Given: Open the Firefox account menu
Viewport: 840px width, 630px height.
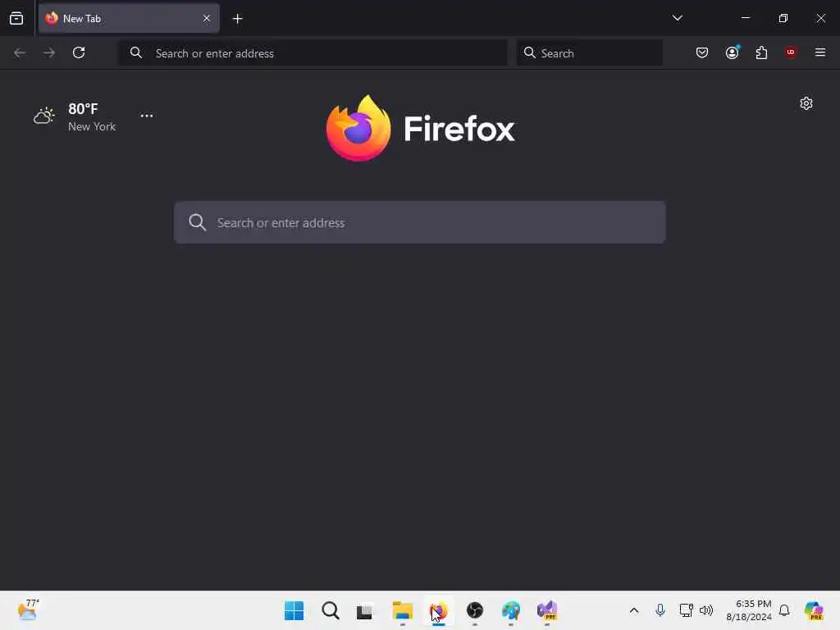Looking at the screenshot, I should click(732, 53).
